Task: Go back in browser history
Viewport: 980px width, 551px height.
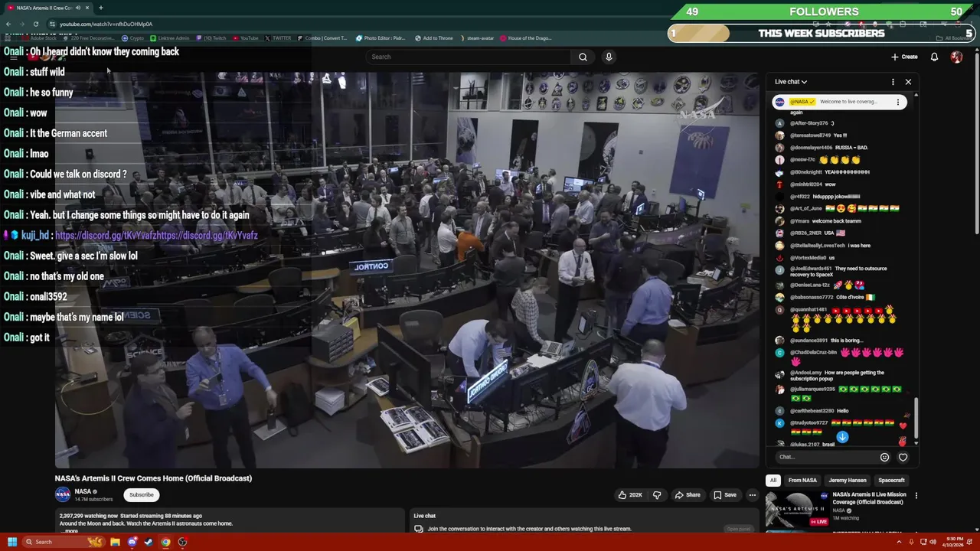Action: click(x=8, y=24)
